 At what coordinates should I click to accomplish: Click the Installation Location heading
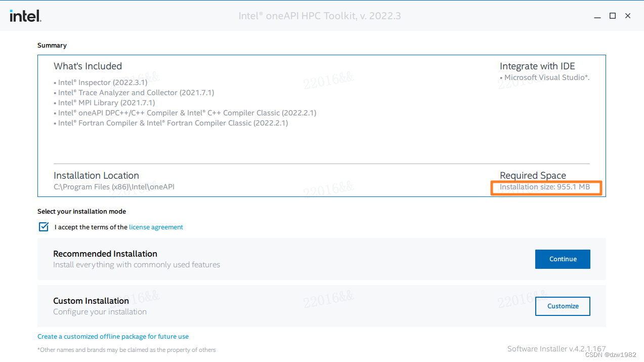96,176
